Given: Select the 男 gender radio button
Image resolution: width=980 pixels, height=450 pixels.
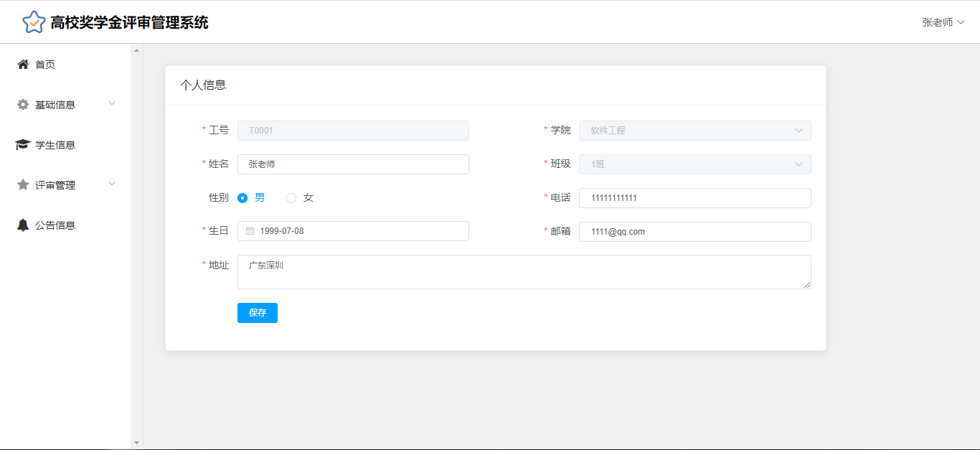Looking at the screenshot, I should tap(242, 198).
